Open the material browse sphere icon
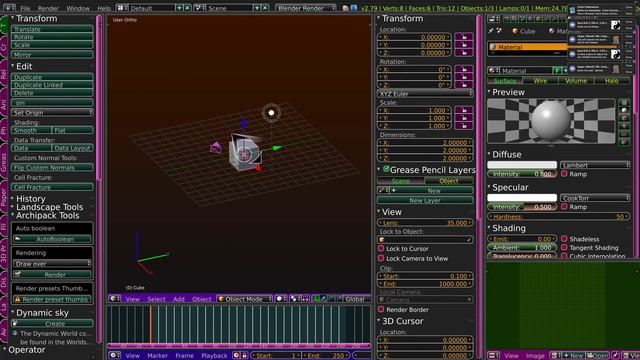The width and height of the screenshot is (640, 360). [x=493, y=70]
